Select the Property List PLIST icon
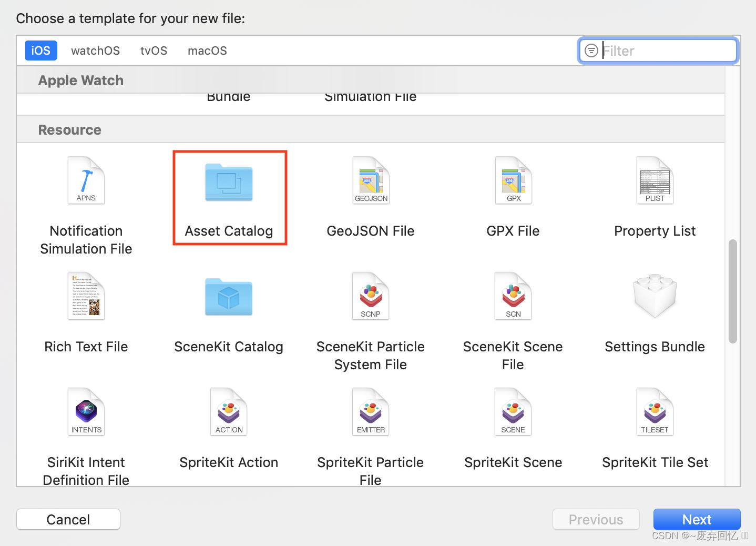This screenshot has height=546, width=756. coord(655,180)
